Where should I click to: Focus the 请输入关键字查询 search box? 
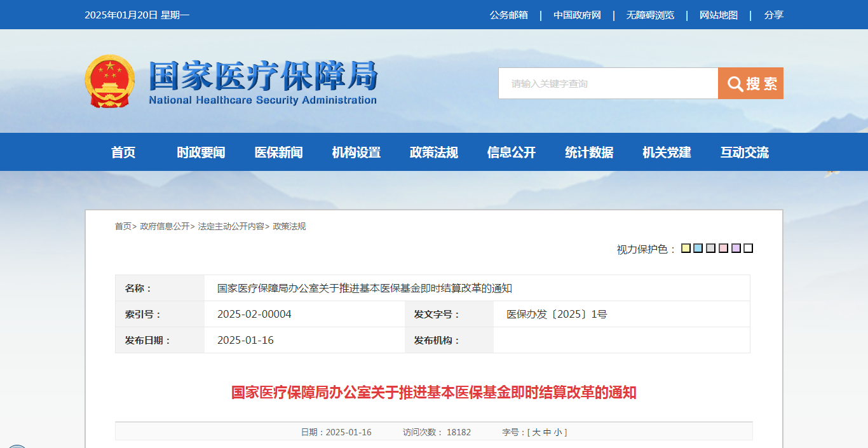click(608, 83)
